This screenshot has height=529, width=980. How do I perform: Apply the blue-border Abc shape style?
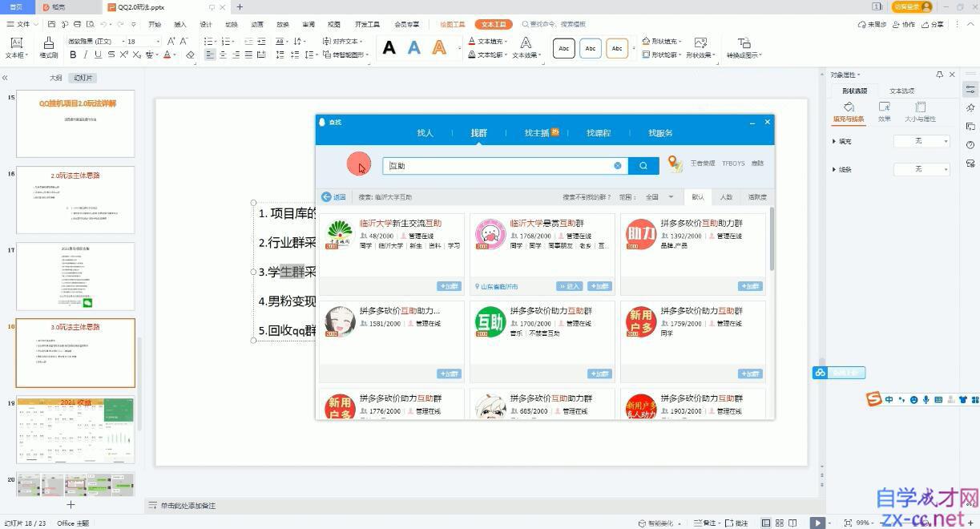pos(591,48)
